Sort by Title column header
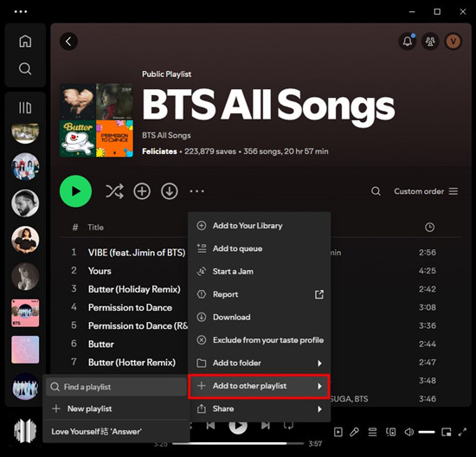The height and width of the screenshot is (457, 476). coord(95,227)
